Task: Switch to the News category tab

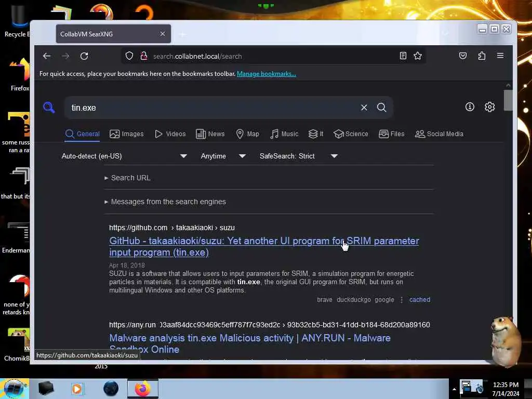Action: [210, 134]
